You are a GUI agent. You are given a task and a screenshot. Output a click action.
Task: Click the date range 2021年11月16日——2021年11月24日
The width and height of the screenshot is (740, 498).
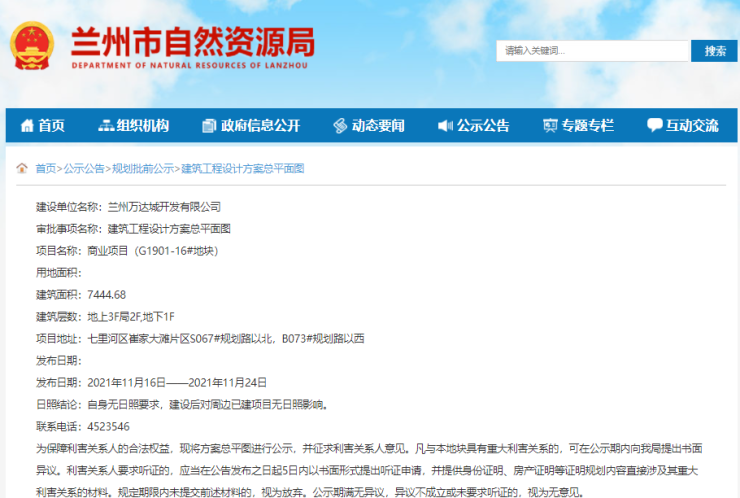tap(177, 382)
